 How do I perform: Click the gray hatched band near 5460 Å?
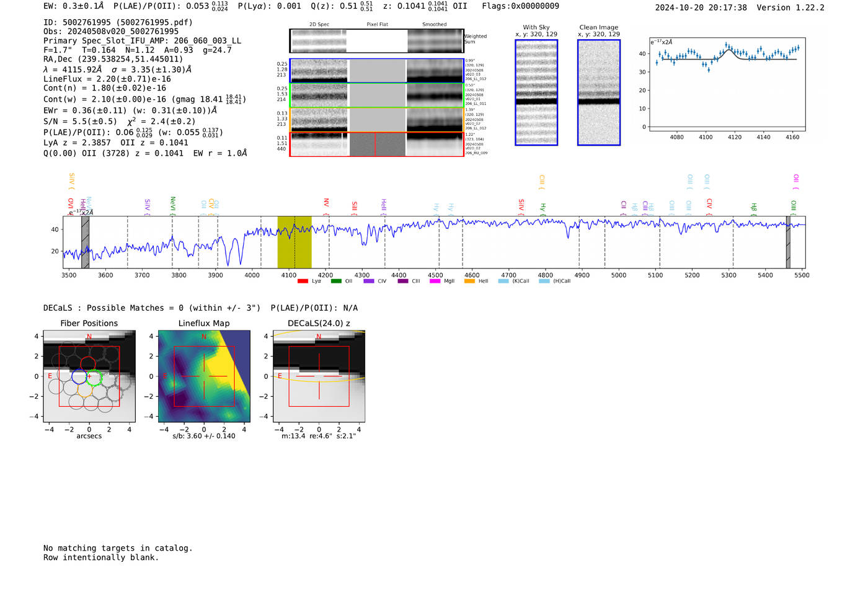coord(788,242)
